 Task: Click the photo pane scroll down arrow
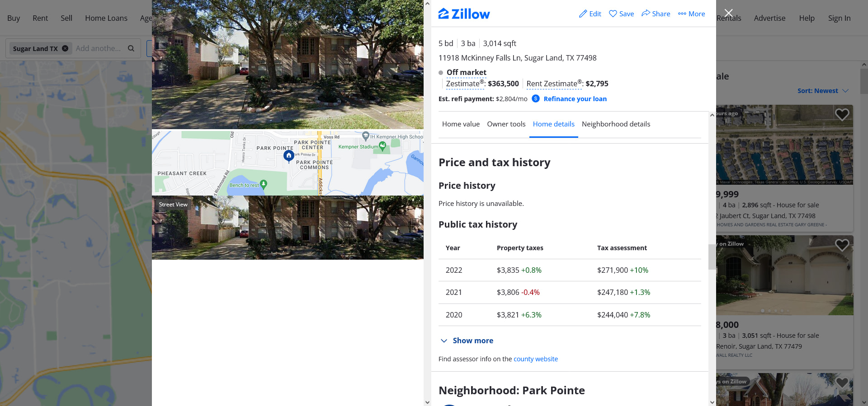point(427,402)
